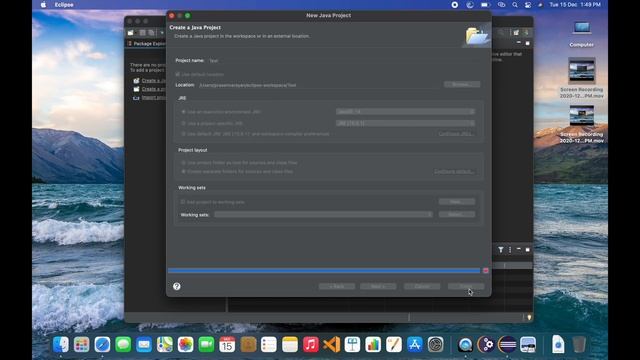
Task: Click the date and time in the menu bar
Action: [x=575, y=5]
